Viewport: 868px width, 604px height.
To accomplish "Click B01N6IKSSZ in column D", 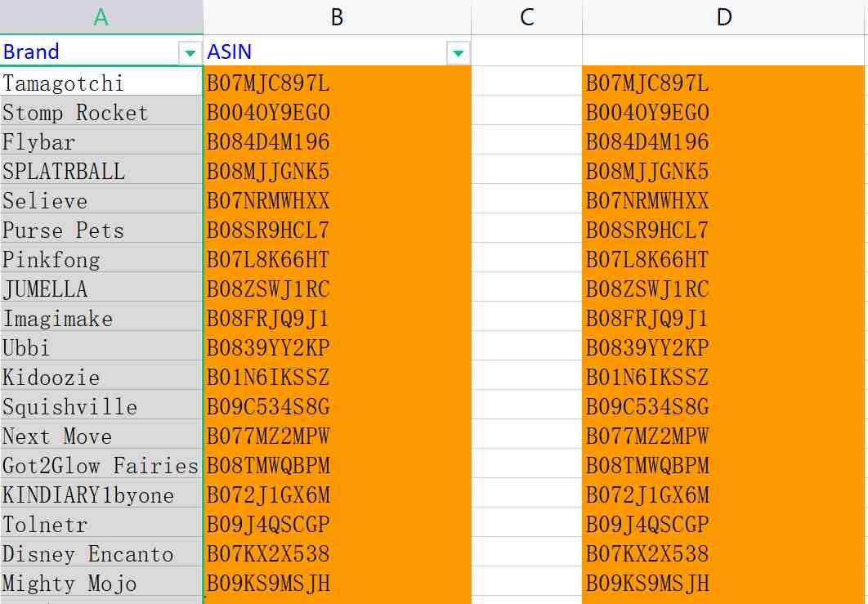I will pyautogui.click(x=723, y=377).
